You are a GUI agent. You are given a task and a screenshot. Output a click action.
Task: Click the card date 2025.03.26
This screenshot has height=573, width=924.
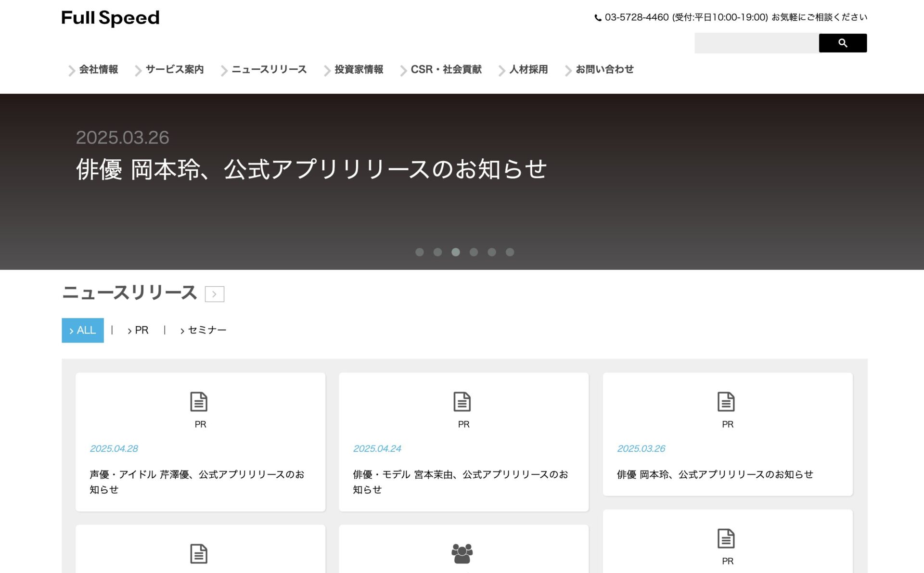pos(642,449)
